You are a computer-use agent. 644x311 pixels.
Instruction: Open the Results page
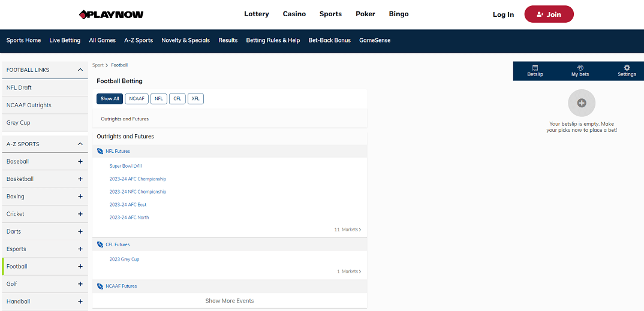(x=228, y=40)
